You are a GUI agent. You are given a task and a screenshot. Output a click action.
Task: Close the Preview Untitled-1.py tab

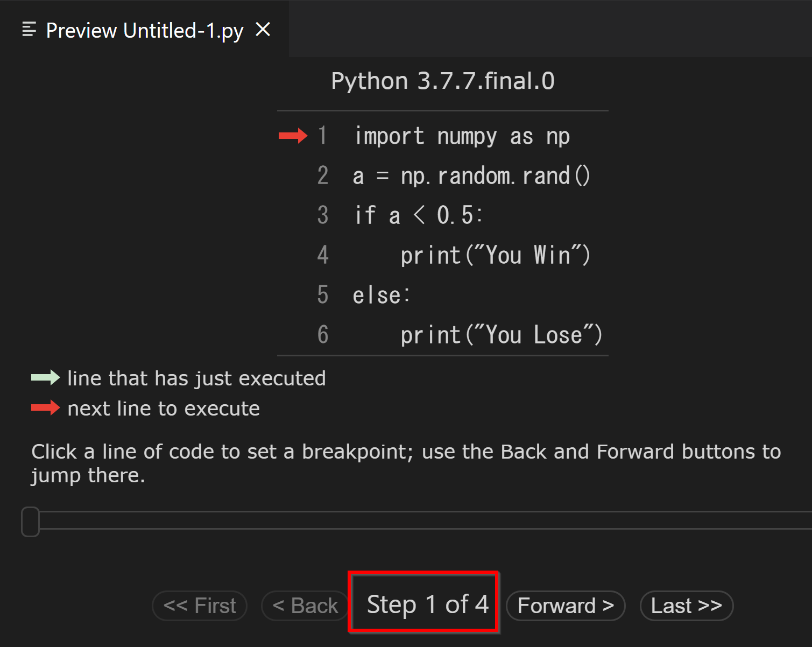pyautogui.click(x=263, y=30)
